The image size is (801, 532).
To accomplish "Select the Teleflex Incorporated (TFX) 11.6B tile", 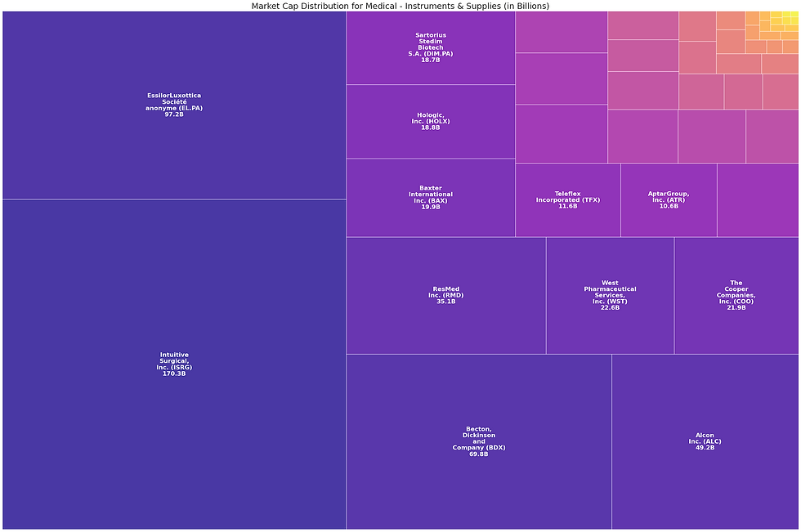I will tap(568, 200).
